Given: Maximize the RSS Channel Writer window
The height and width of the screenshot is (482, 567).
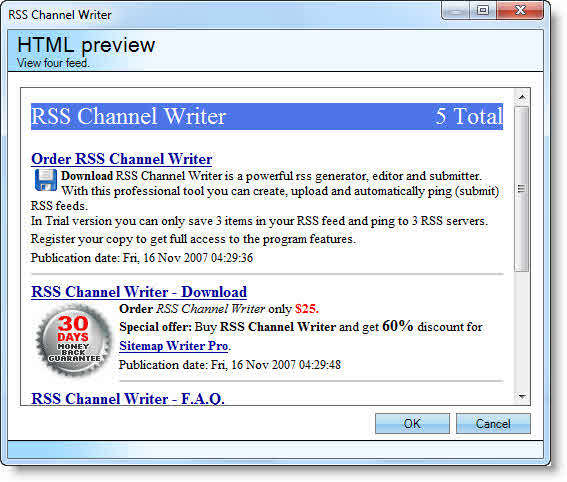Looking at the screenshot, I should pos(483,10).
